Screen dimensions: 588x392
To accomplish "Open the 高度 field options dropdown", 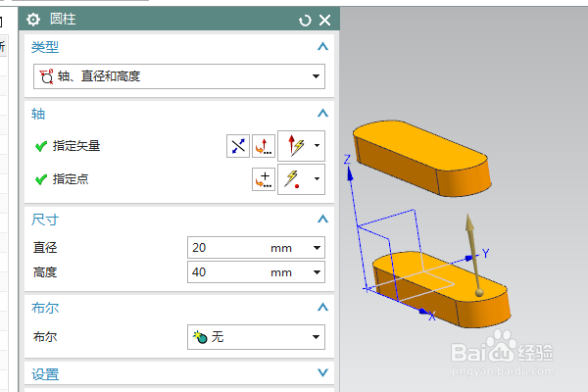I will click(317, 272).
